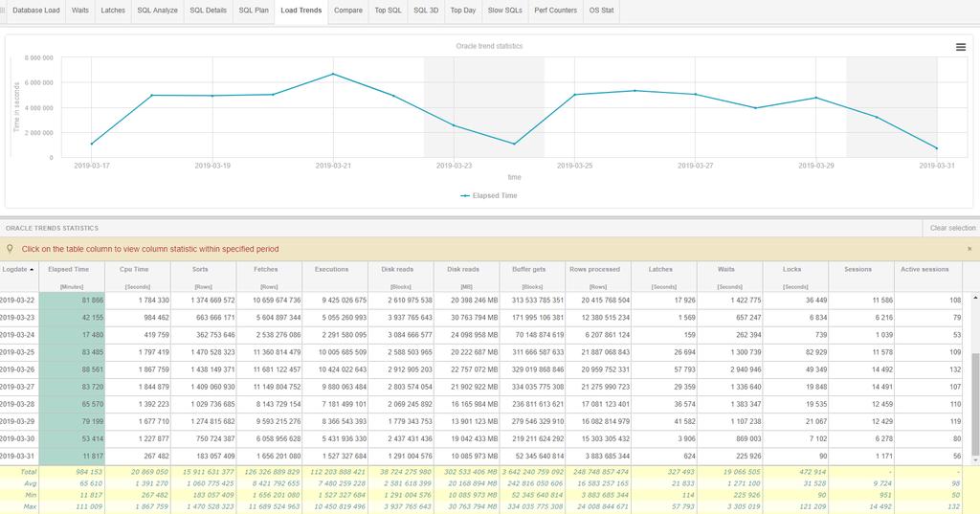Click the scrollbar up arrow
Screen dimensions: 980x514
tap(975, 297)
